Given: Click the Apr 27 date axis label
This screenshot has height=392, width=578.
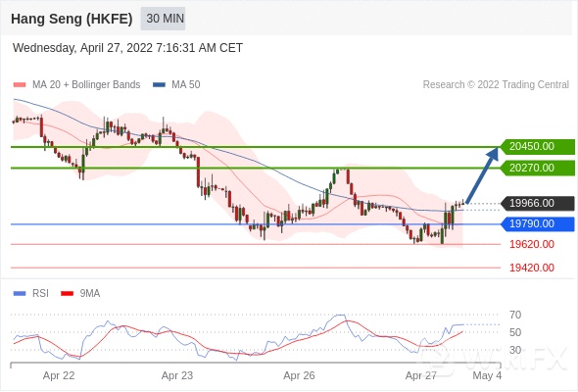Looking at the screenshot, I should 421,375.
